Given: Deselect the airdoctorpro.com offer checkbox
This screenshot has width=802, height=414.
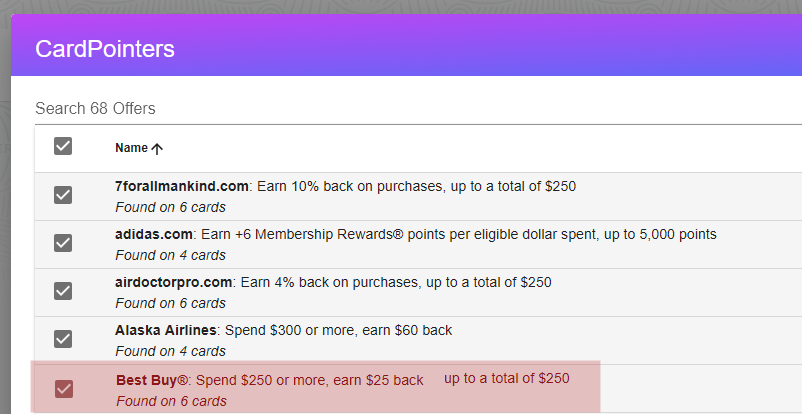Looking at the screenshot, I should coord(63,291).
